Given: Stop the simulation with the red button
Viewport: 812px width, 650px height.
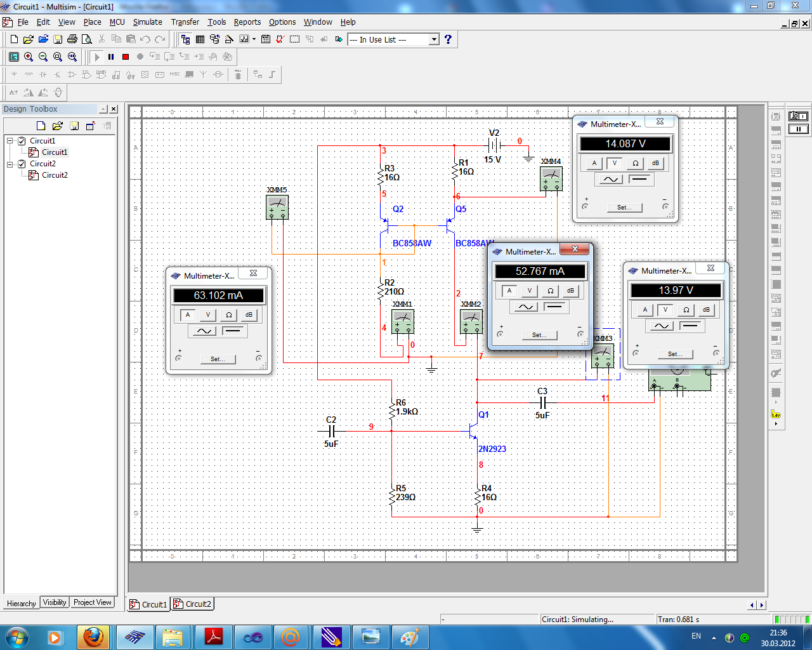Looking at the screenshot, I should [x=126, y=57].
